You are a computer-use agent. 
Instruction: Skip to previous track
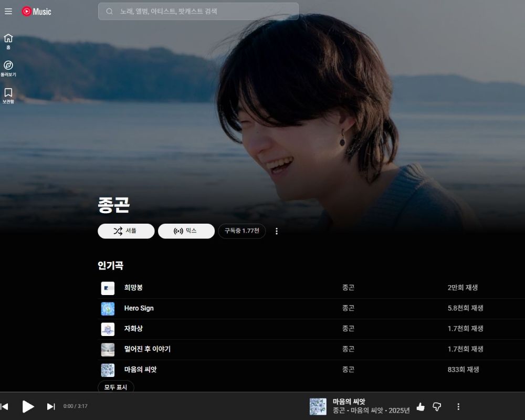click(4, 406)
